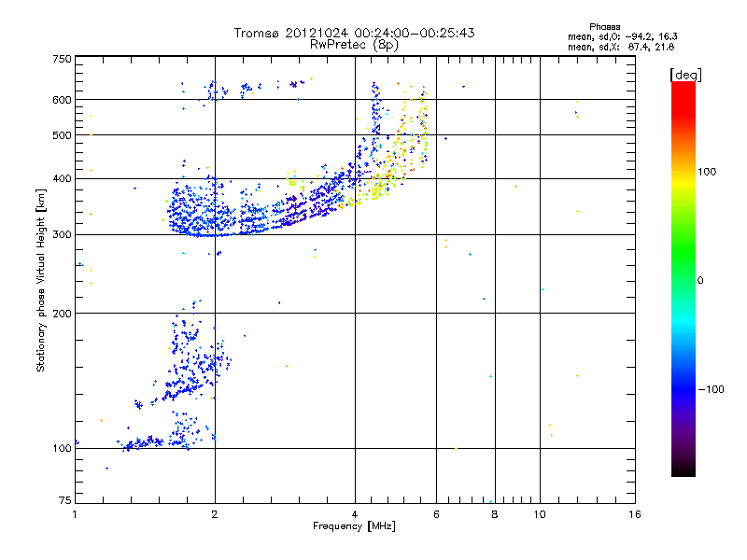The image size is (747, 560).
Task: Click the "mean, sd,X: 87.4, 21.8" line
Action: pos(621,47)
